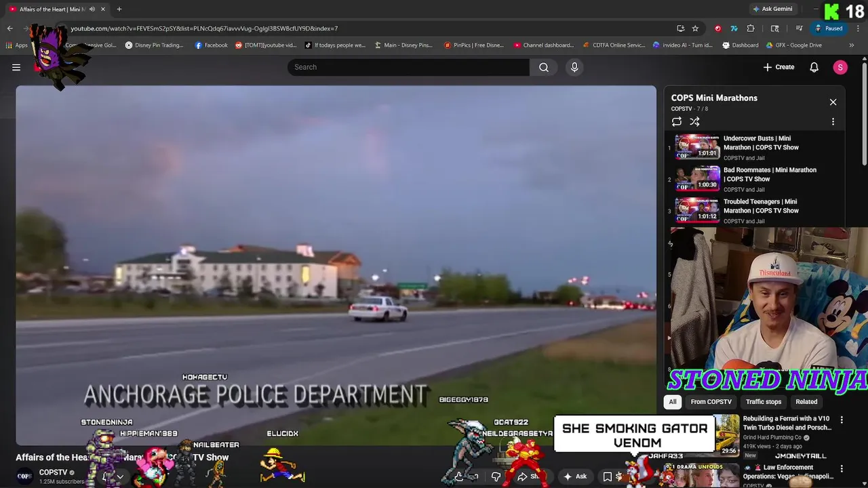Open the playlist three-dot options menu
The image size is (868, 488).
coord(833,121)
